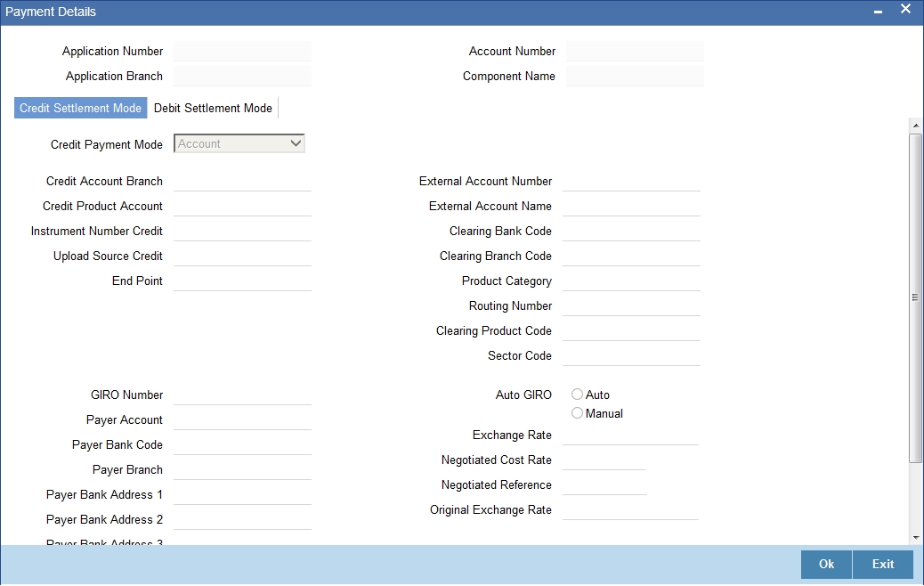
Task: Click the 'Credit Payment Mode' label
Action: (107, 144)
